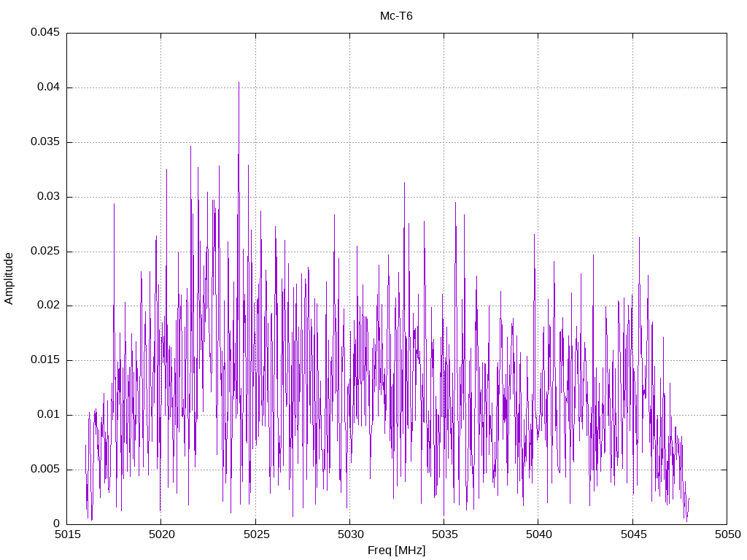Click the 0.005 y-axis tick label
This screenshot has height=560, width=747.
(x=44, y=470)
